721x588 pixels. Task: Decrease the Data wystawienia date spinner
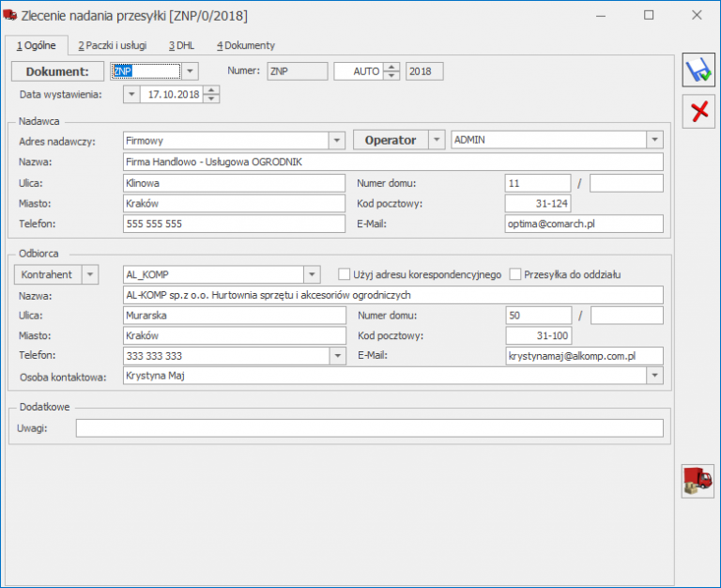211,99
